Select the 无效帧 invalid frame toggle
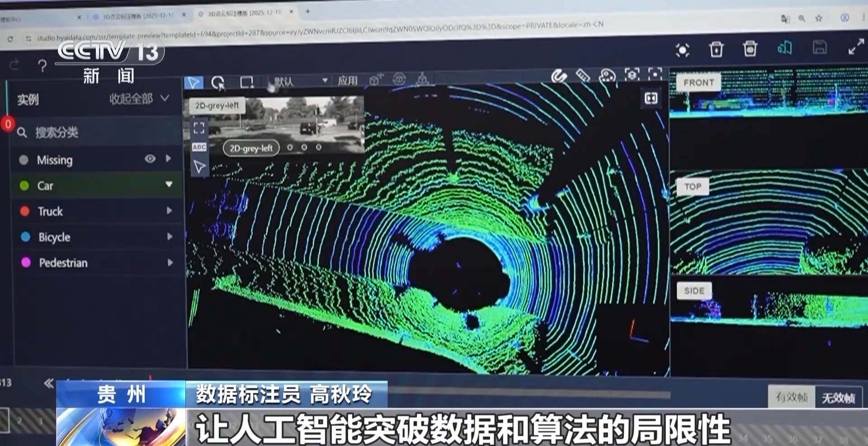 click(838, 398)
